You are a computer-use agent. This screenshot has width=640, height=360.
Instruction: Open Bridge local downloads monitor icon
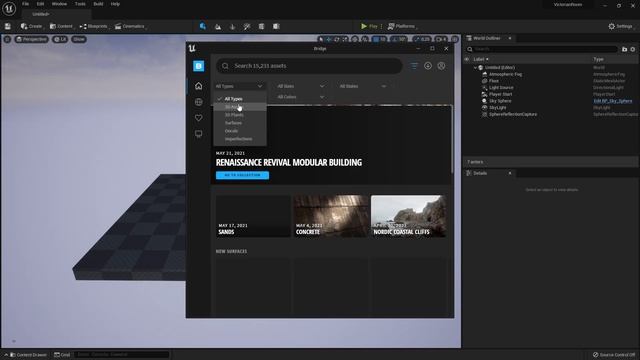(x=198, y=134)
